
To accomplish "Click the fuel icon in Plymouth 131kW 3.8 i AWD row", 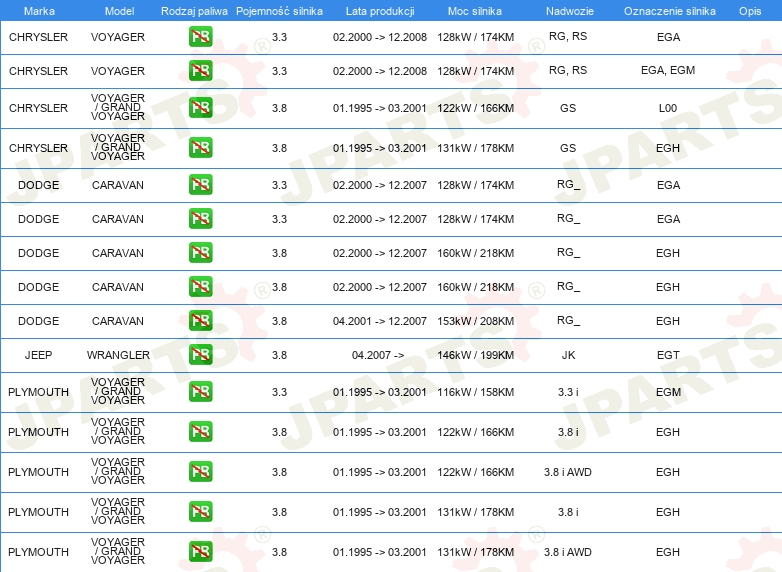I will point(200,552).
